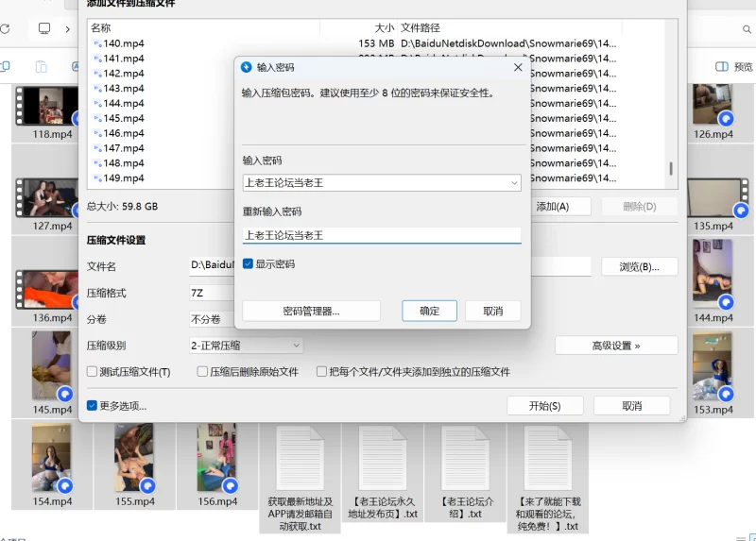Open 密码管理器... button
The width and height of the screenshot is (756, 541).
(311, 312)
